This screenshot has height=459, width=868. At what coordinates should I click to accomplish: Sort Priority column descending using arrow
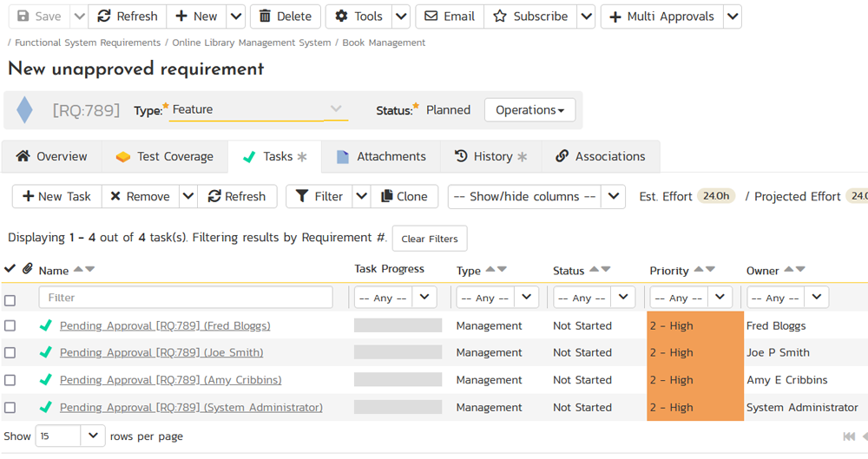point(711,270)
